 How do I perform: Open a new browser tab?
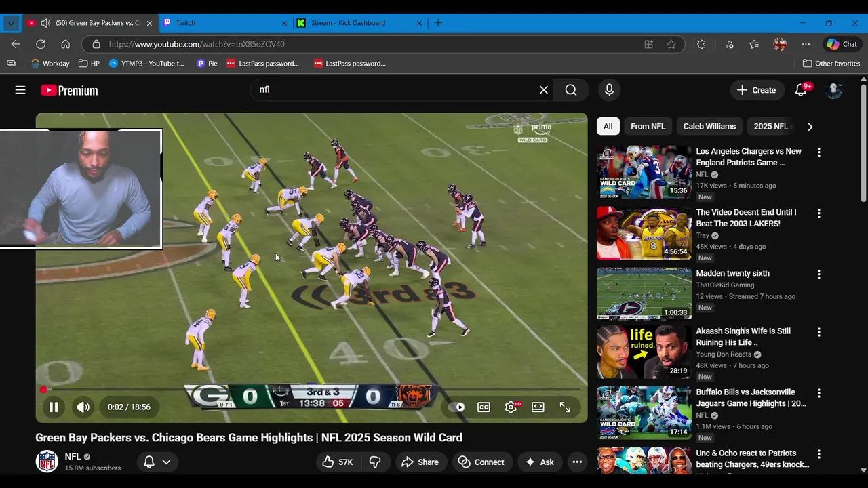pos(438,23)
